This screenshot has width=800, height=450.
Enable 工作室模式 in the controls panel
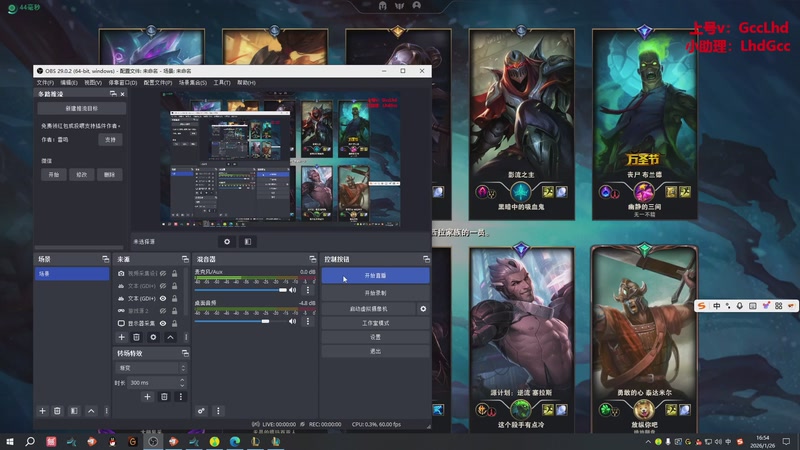tap(375, 323)
